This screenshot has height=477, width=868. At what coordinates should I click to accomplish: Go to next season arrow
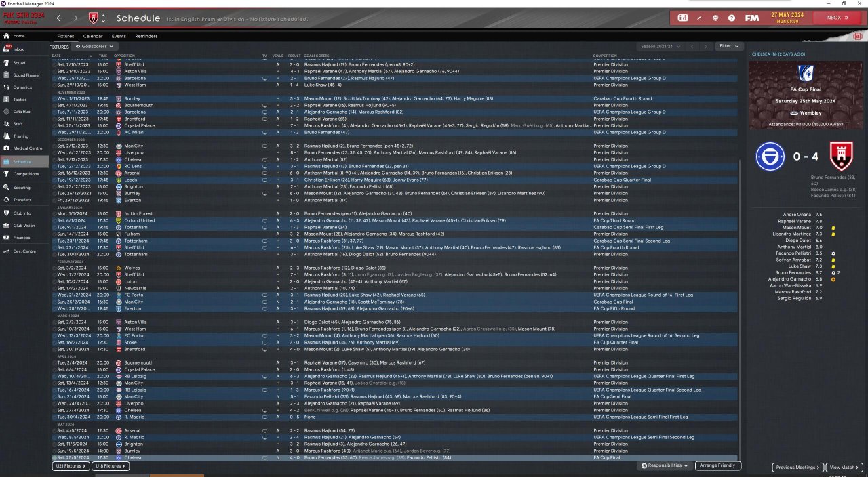tap(706, 46)
